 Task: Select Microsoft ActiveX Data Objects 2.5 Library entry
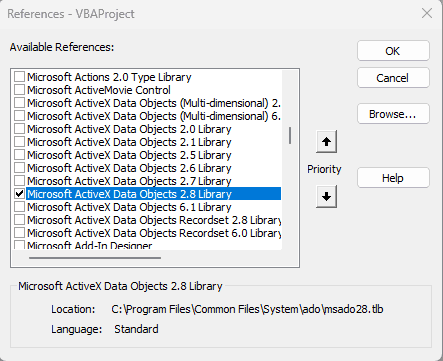[x=129, y=155]
